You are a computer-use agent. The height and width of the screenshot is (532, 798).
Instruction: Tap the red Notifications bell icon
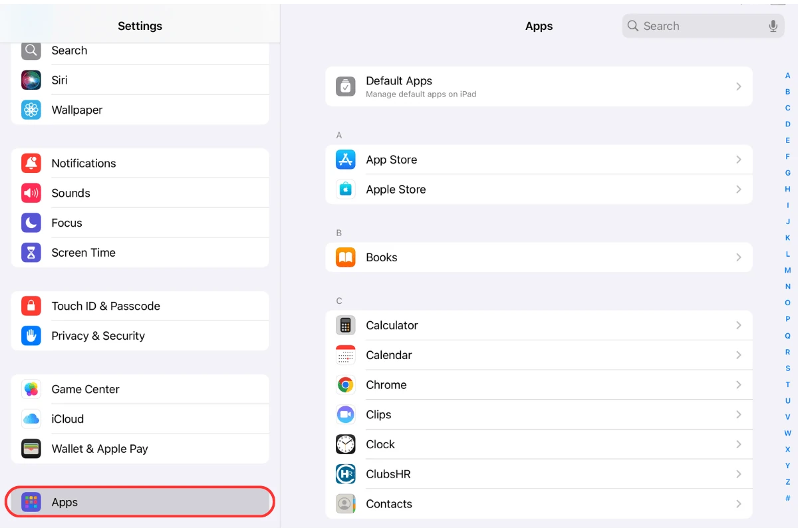pyautogui.click(x=31, y=163)
